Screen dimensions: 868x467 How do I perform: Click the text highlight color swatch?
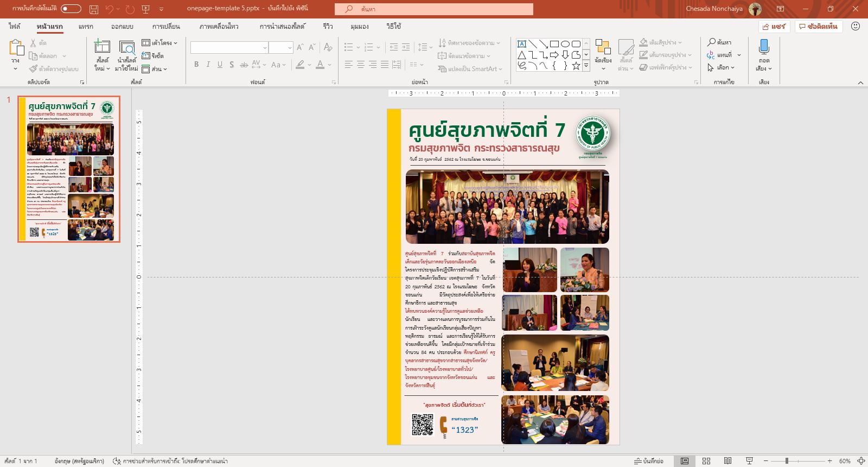pos(300,65)
